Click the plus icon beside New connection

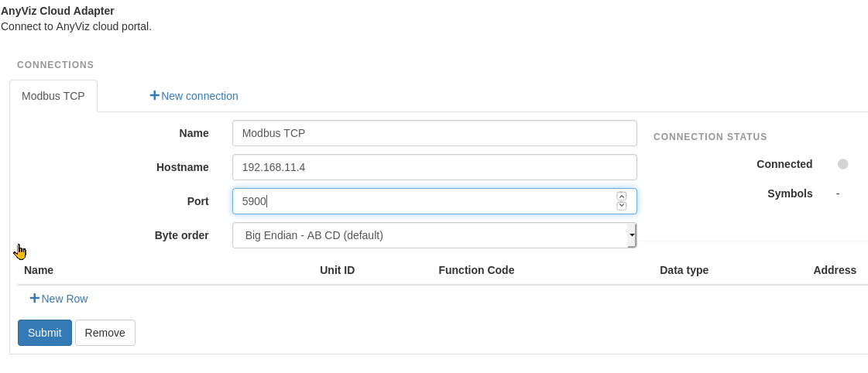(154, 96)
